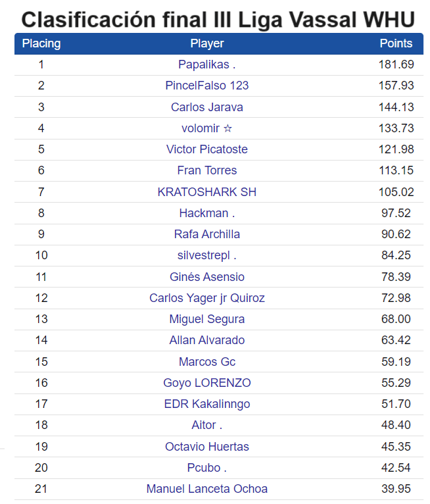This screenshot has height=504, width=430.
Task: Open Papalikas player link
Action: pyautogui.click(x=206, y=64)
